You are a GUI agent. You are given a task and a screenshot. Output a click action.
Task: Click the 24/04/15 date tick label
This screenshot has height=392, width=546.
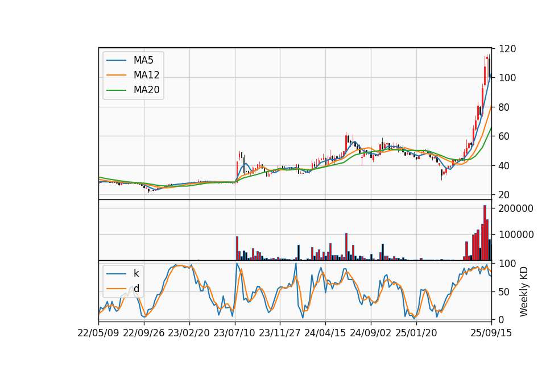pos(325,333)
